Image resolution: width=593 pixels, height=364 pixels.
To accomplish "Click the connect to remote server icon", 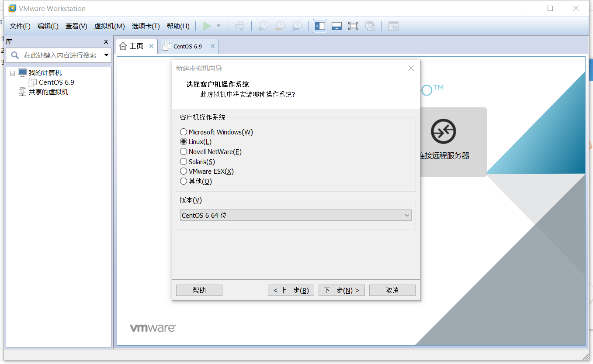I will [x=443, y=131].
